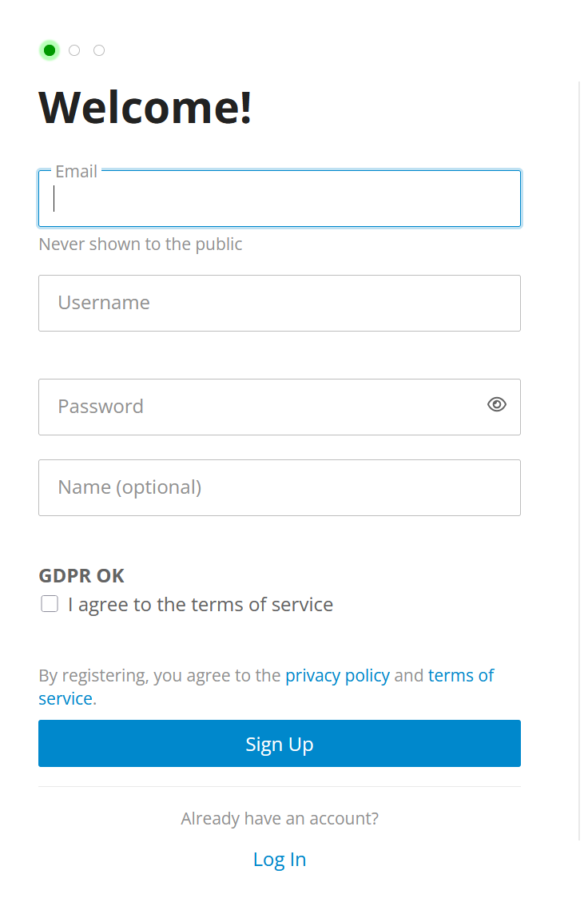Select the Name (optional) field
The image size is (588, 902).
280,488
